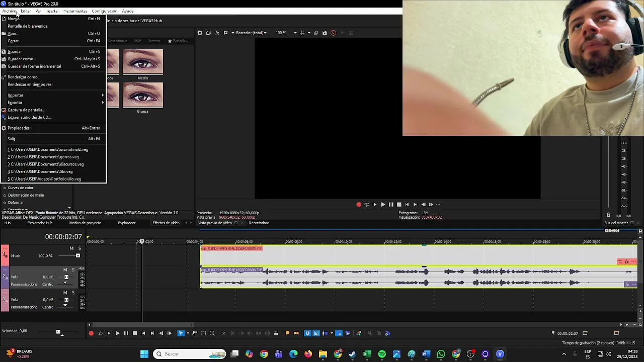Copy preview snapshot to clipboard
The width and height of the screenshot is (644, 362).
point(316,33)
